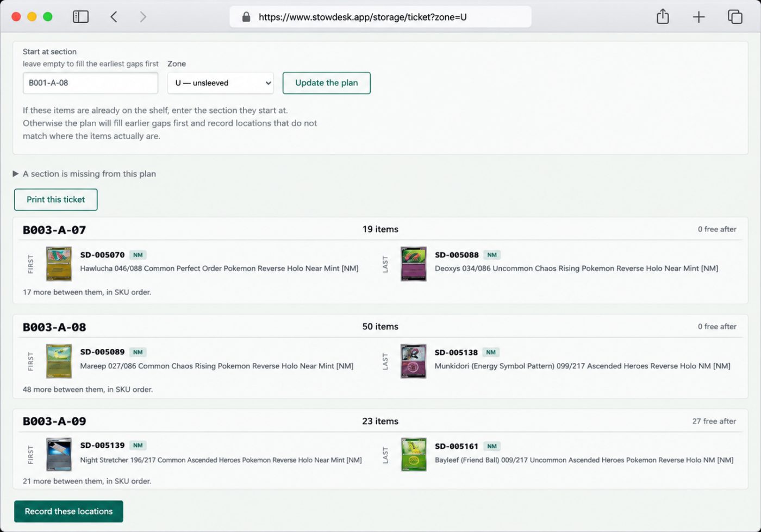
Task: Click the Print this ticket button
Action: click(56, 199)
